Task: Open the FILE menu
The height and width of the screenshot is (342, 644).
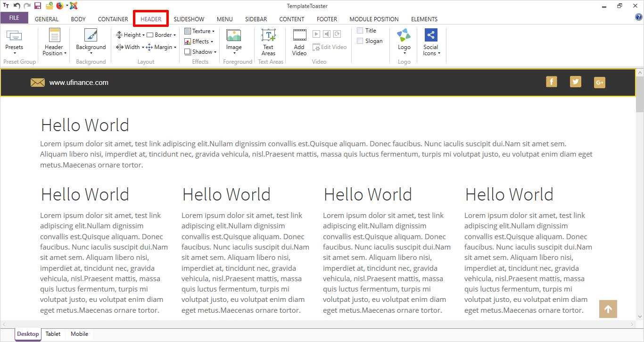Action: coord(14,18)
